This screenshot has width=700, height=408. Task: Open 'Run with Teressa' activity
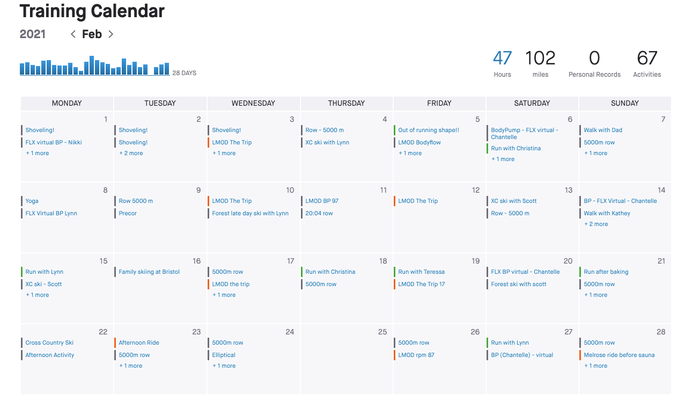point(421,271)
